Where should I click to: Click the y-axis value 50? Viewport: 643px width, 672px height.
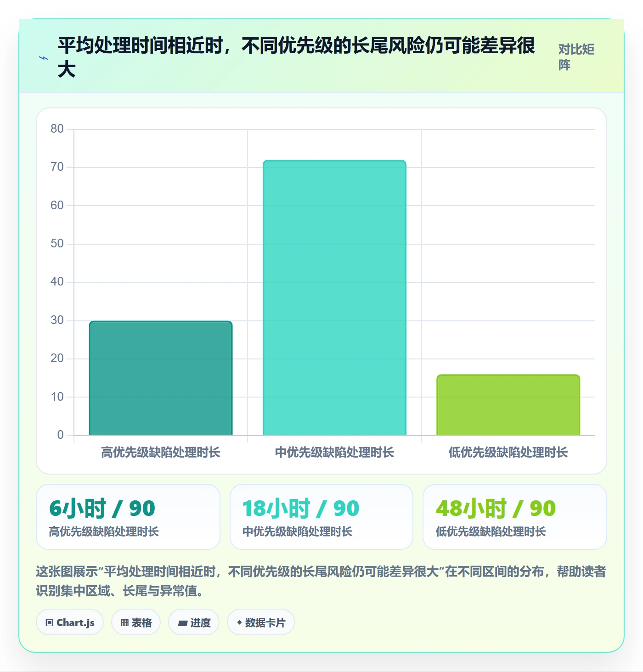click(57, 244)
